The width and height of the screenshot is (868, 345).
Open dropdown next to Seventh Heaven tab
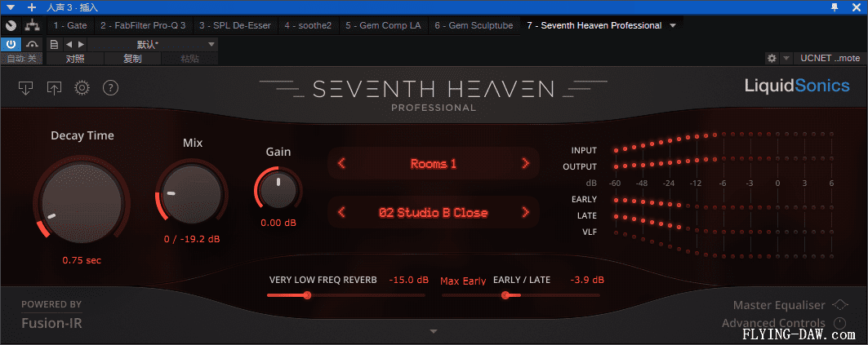673,25
